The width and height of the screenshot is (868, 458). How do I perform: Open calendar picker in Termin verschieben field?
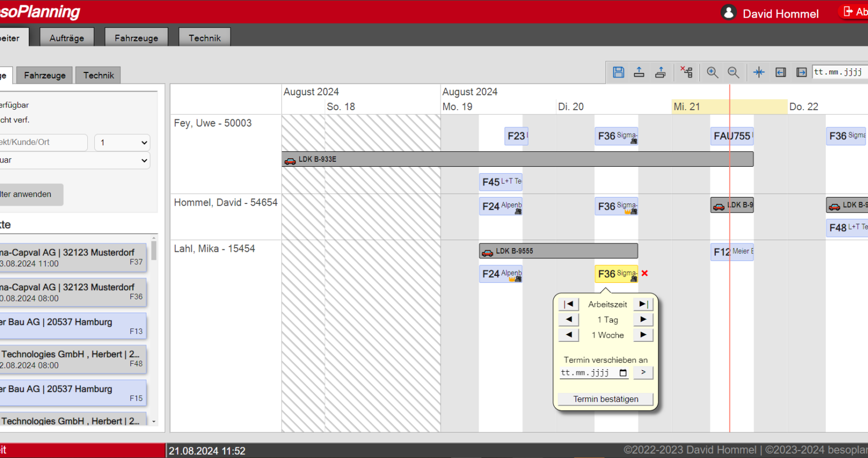click(x=623, y=373)
